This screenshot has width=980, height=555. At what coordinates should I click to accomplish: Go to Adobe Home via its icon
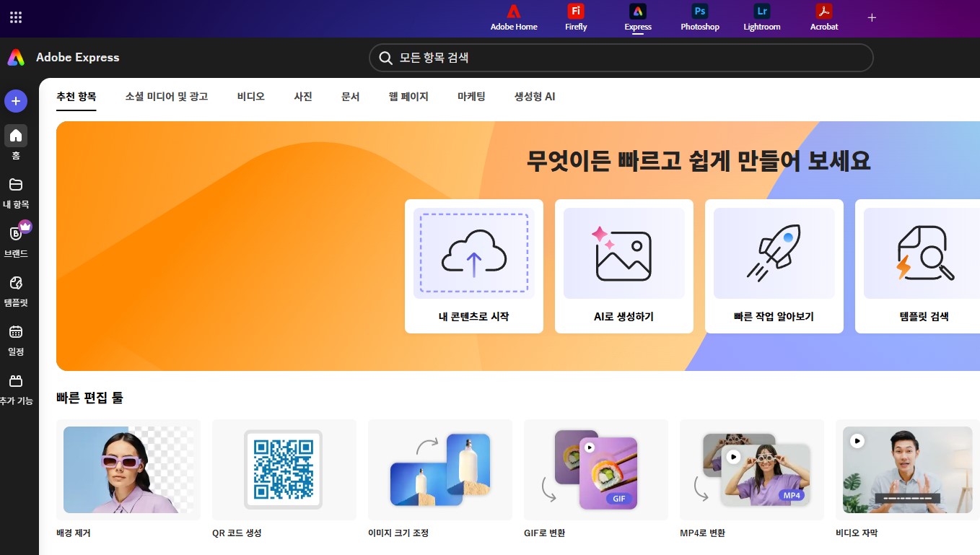(513, 17)
